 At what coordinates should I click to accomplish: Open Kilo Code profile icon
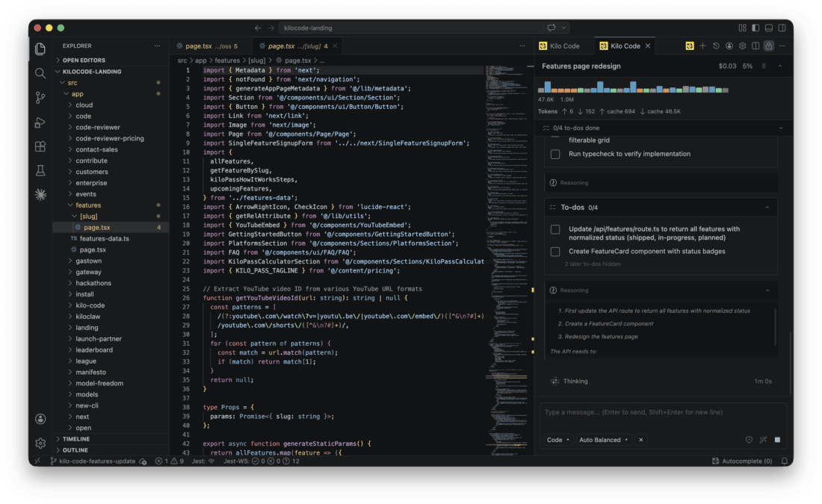click(729, 46)
